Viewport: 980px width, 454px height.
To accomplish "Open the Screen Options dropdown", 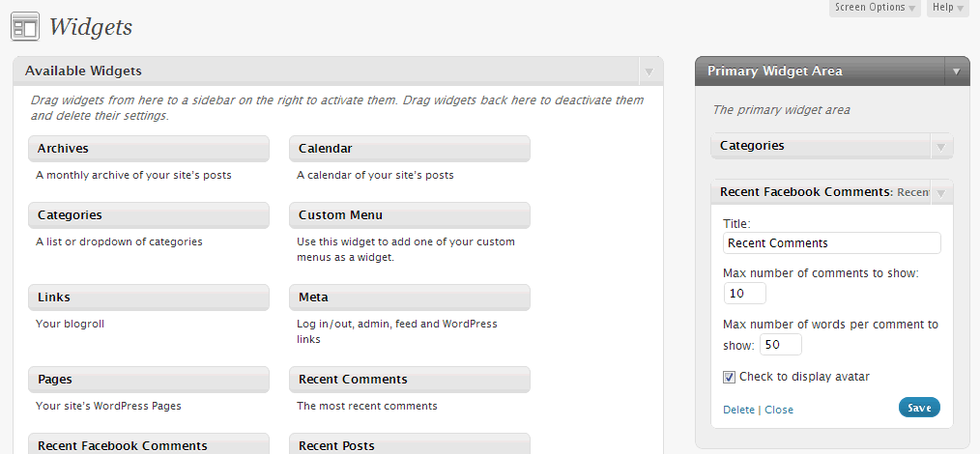I will pos(877,8).
